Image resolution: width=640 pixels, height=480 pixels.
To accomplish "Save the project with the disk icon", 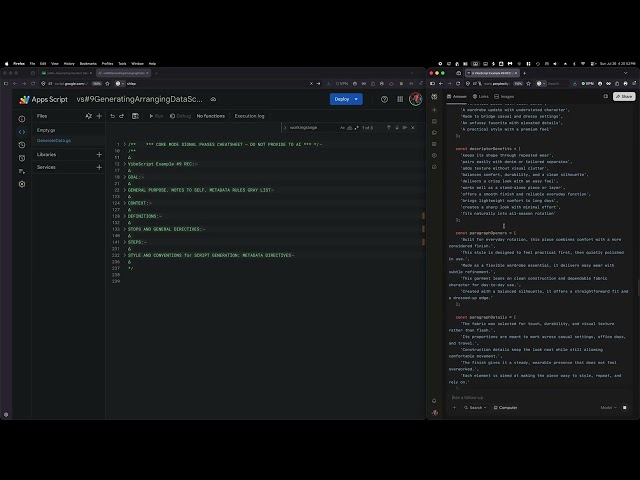I will click(x=135, y=116).
